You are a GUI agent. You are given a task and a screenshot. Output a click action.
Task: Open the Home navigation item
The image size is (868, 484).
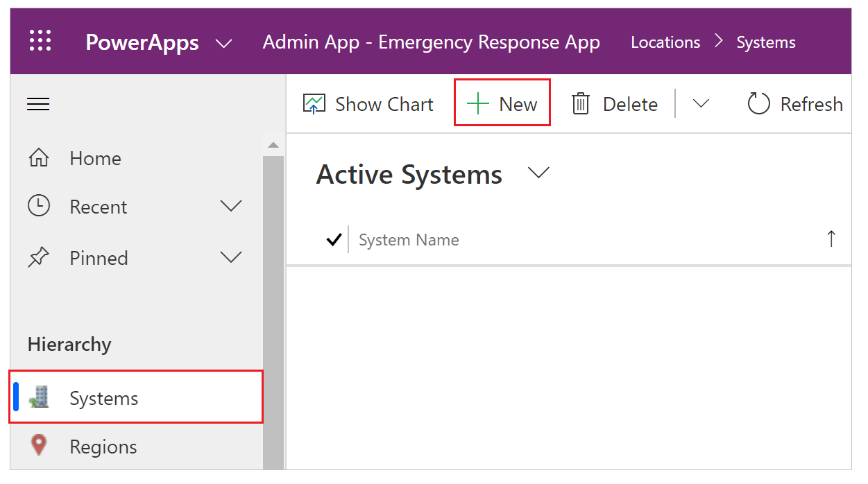(136, 158)
